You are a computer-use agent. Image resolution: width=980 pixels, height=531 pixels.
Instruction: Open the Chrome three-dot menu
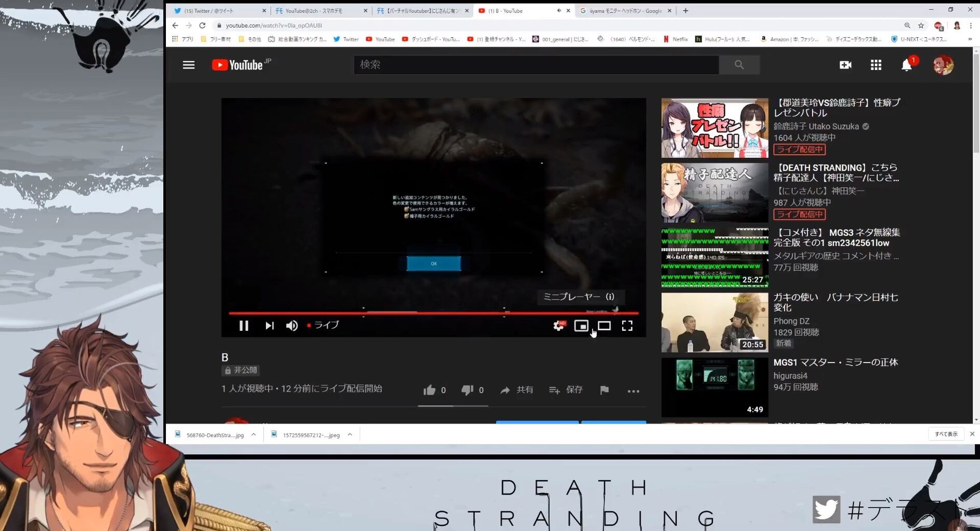[x=971, y=25]
